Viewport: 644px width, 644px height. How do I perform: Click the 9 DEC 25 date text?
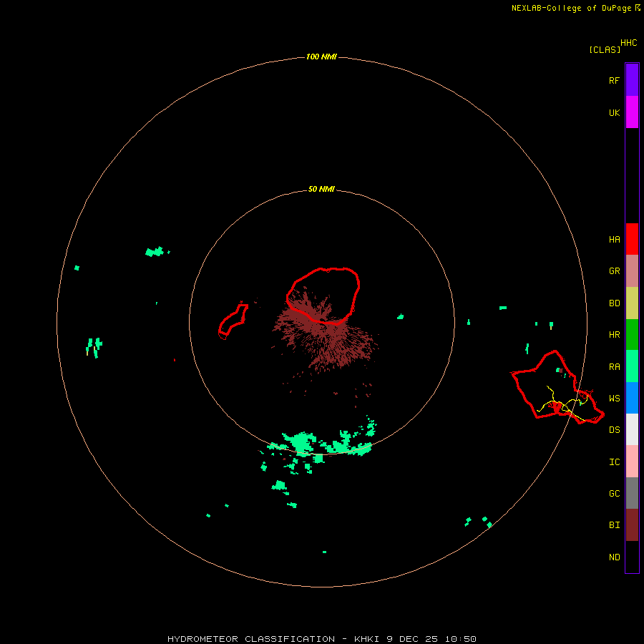(412, 639)
